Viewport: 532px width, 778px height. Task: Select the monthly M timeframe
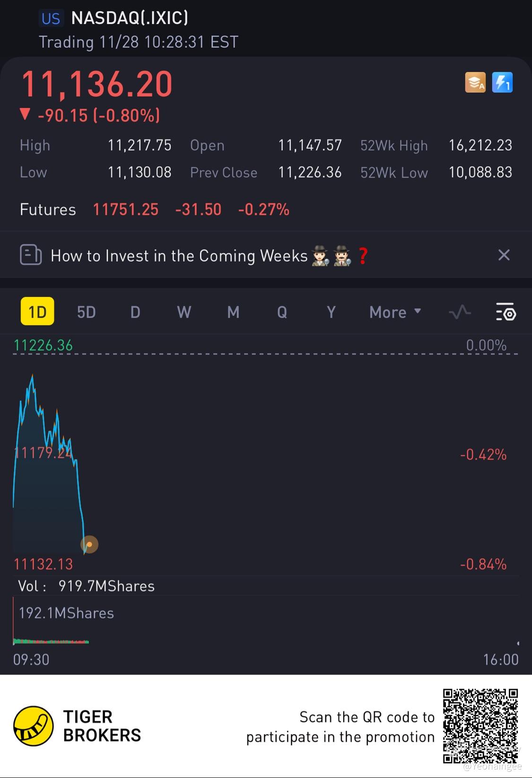pyautogui.click(x=233, y=312)
